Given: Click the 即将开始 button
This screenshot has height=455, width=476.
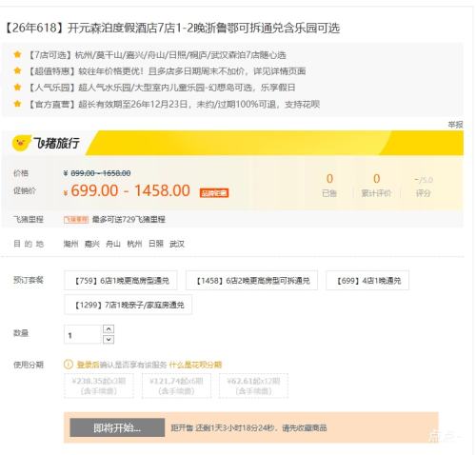Looking at the screenshot, I should 117,427.
